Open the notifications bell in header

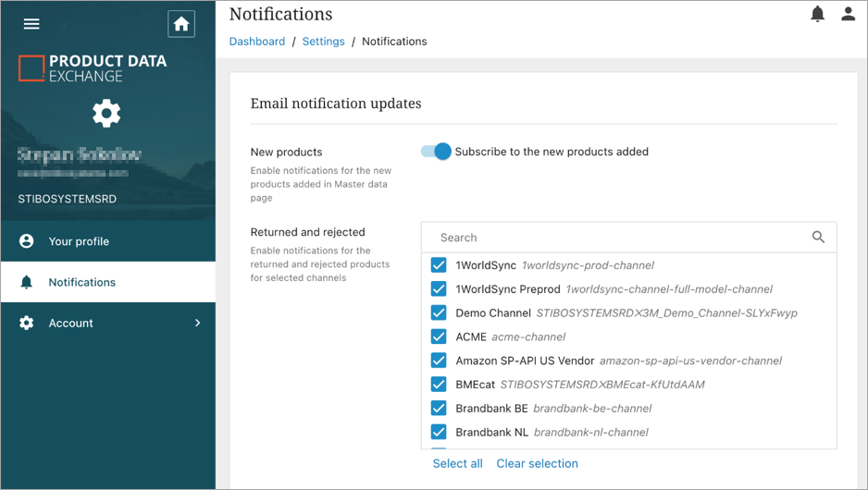coord(817,14)
